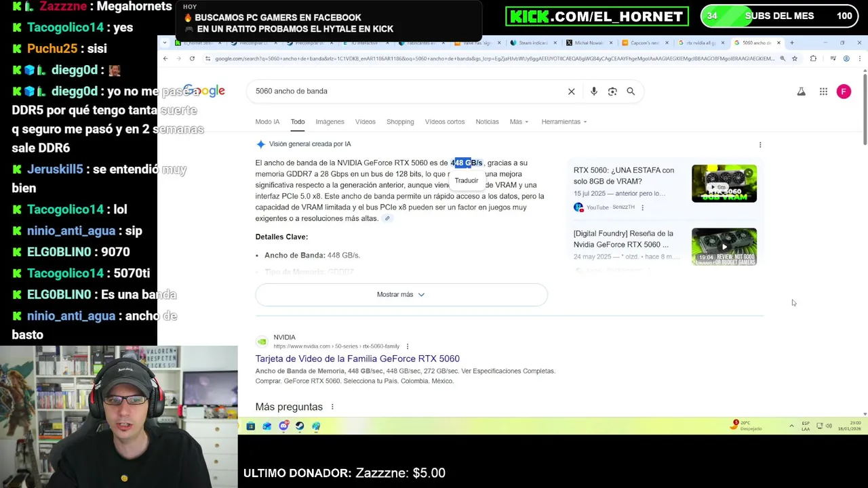The width and height of the screenshot is (868, 488).
Task: Switch to the Capcom's browser tab
Action: (x=644, y=43)
